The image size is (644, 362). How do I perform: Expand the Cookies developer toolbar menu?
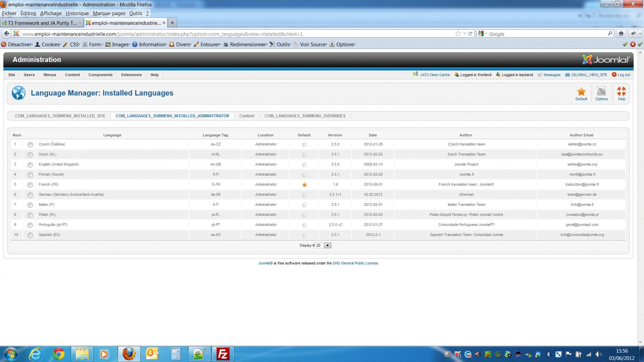pyautogui.click(x=48, y=45)
